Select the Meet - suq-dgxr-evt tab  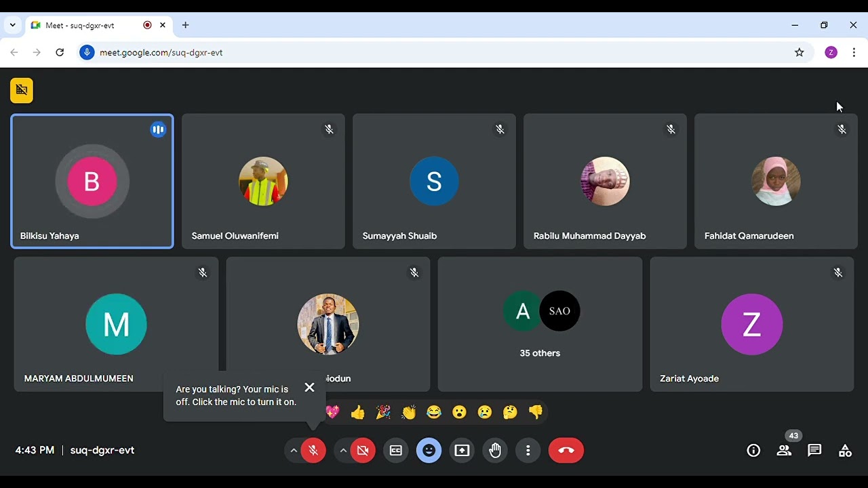[x=99, y=25]
